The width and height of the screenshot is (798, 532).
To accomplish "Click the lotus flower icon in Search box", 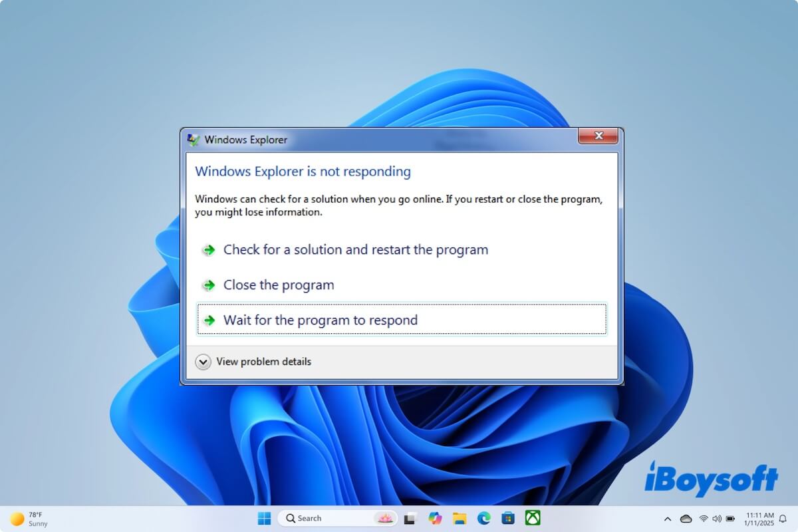I will 384,518.
